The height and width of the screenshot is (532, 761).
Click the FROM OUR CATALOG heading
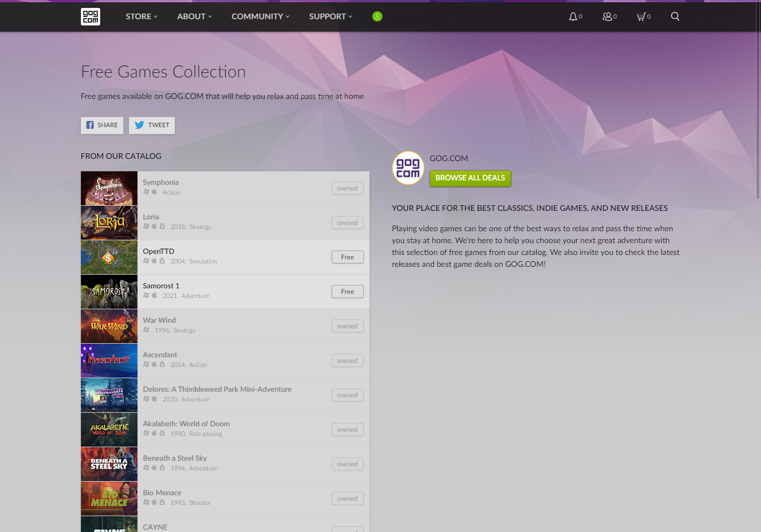click(121, 156)
